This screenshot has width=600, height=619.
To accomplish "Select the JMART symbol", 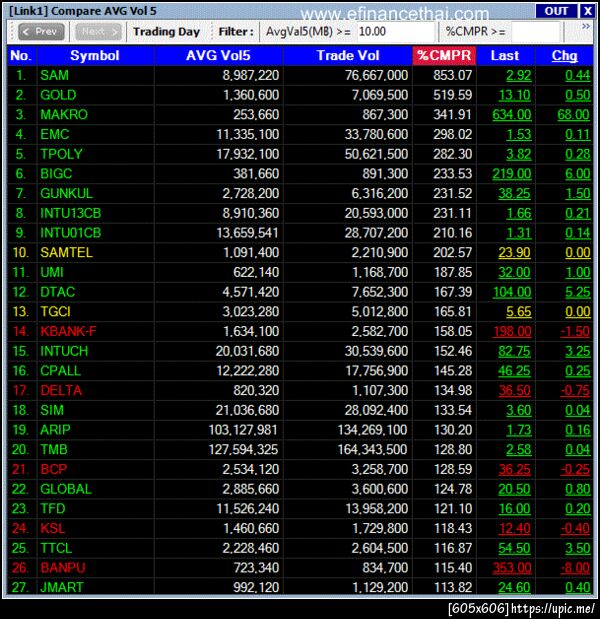I will point(62,587).
